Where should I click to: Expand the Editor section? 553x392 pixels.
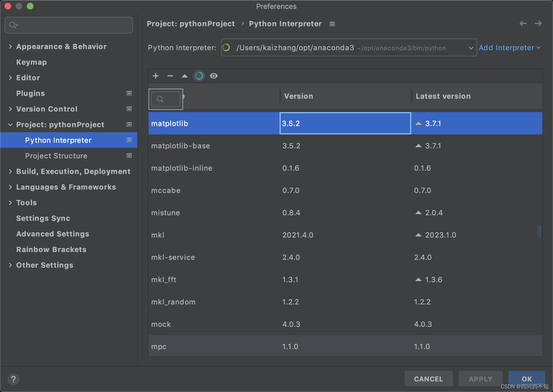[10, 78]
